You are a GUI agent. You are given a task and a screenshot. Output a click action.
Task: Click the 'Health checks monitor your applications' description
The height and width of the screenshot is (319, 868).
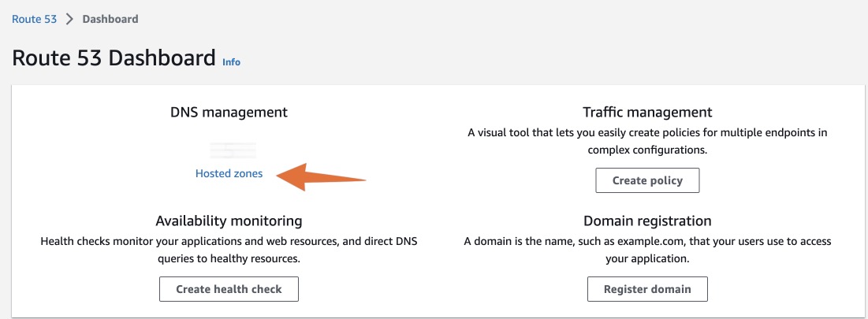pyautogui.click(x=229, y=250)
